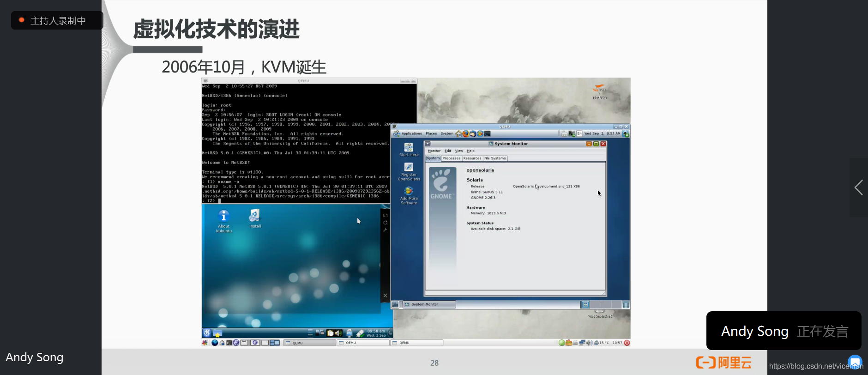
Task: Click the trash icon in OpenSolaris bottom panel
Action: coord(626,304)
